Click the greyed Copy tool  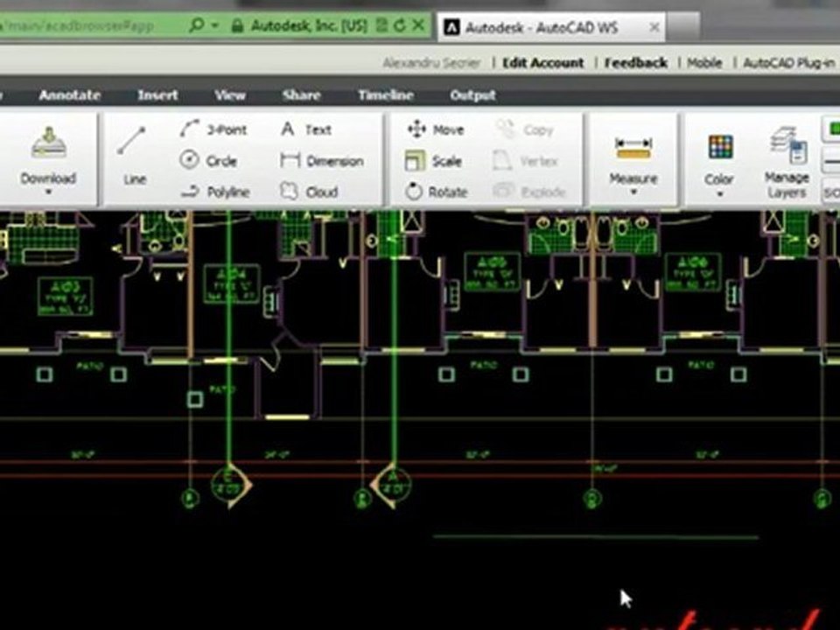[523, 129]
